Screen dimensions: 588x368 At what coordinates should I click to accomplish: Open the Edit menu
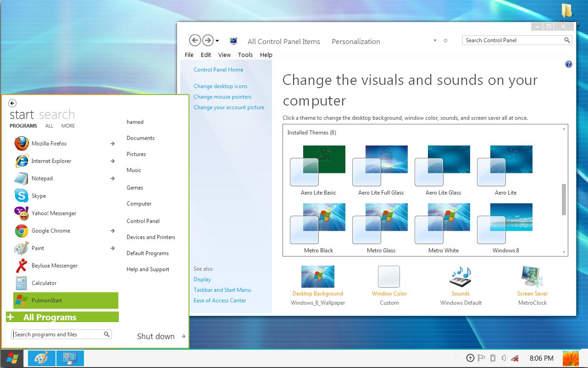pos(206,55)
